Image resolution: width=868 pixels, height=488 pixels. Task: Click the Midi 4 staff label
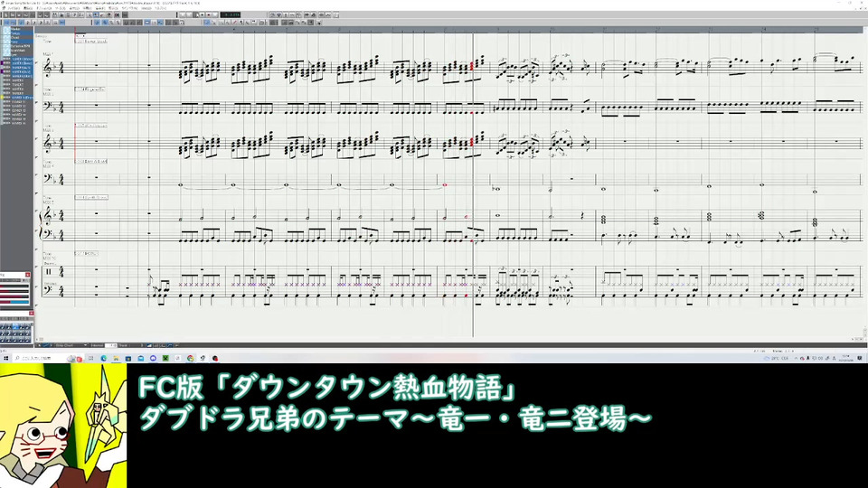(x=48, y=165)
